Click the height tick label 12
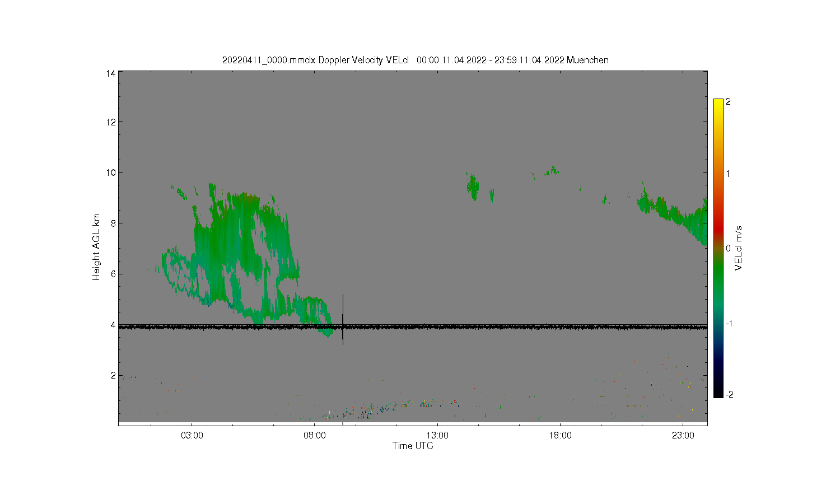This screenshot has width=840, height=504. (111, 122)
